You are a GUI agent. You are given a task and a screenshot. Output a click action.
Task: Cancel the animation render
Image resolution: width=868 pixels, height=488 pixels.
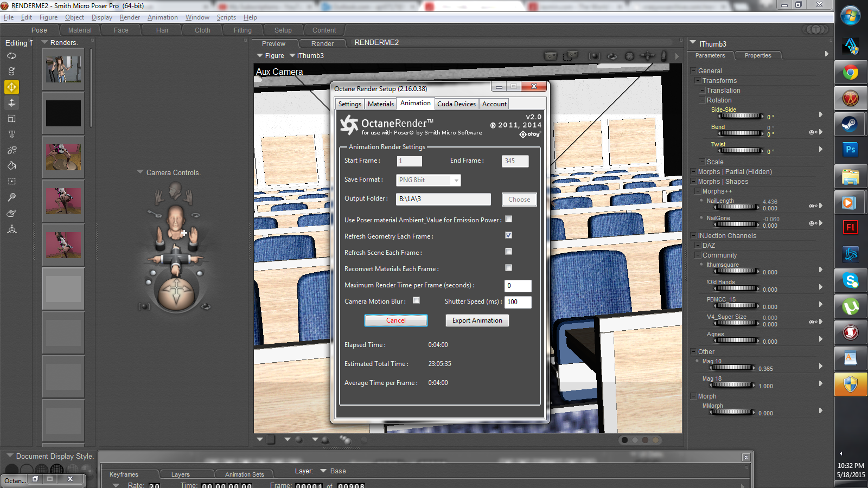pyautogui.click(x=396, y=320)
